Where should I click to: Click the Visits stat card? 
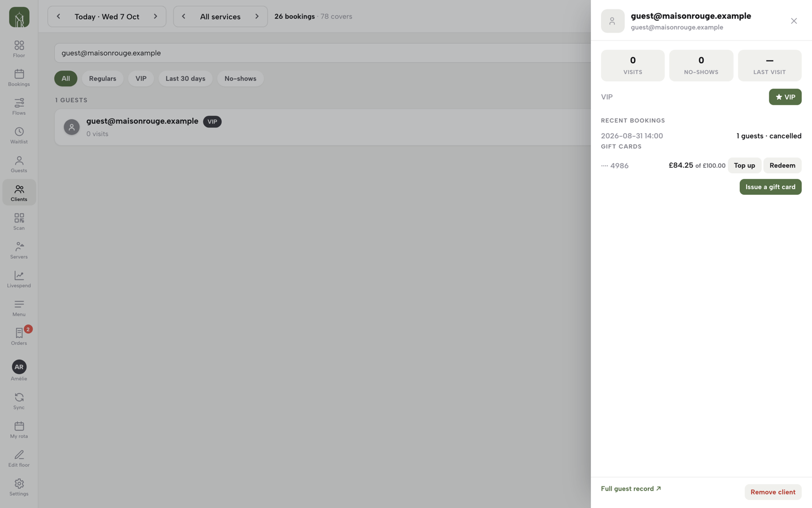coord(633,65)
